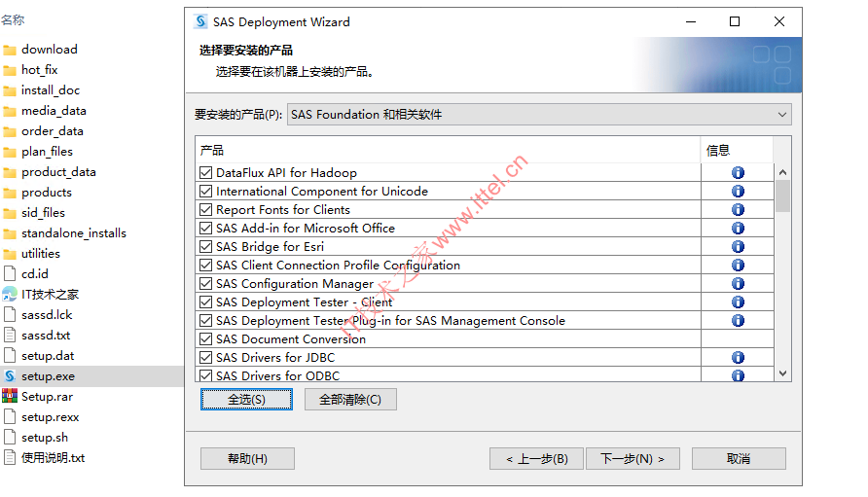This screenshot has width=868, height=497.
Task: Toggle SAS Bridge for Esri checkbox
Action: 206,246
